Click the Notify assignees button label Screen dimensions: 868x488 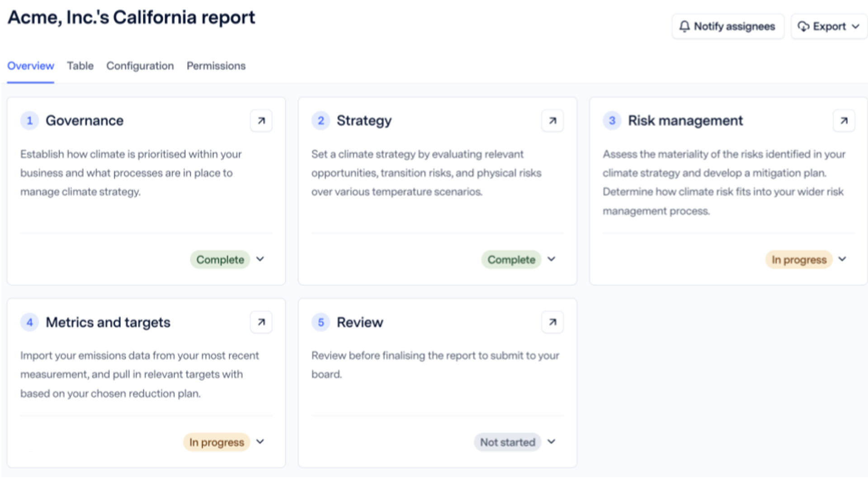pyautogui.click(x=735, y=27)
